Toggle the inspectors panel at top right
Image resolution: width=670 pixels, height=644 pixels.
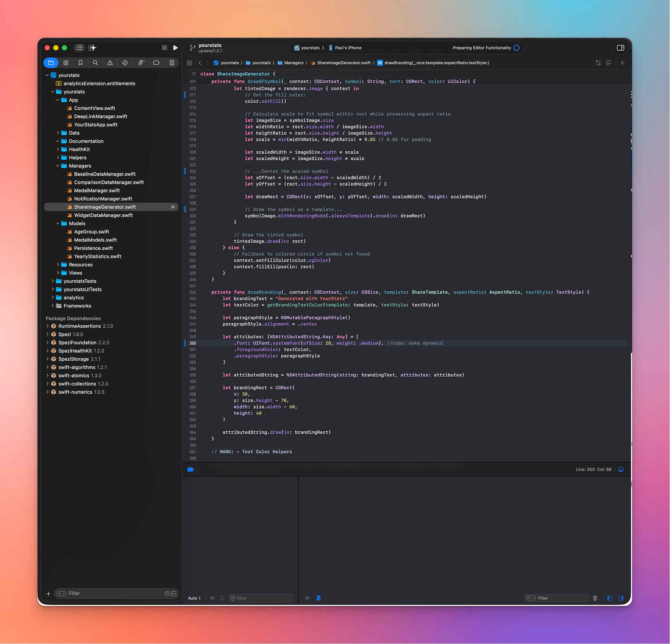point(620,48)
